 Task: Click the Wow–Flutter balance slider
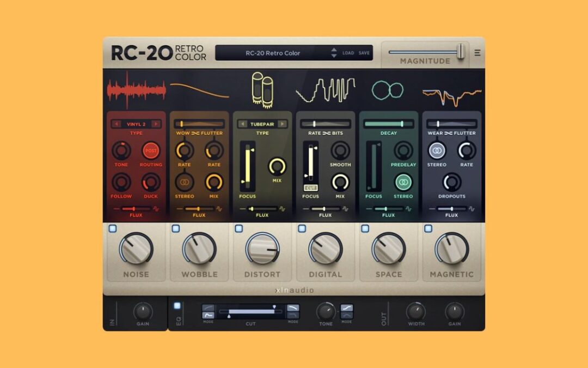click(199, 124)
